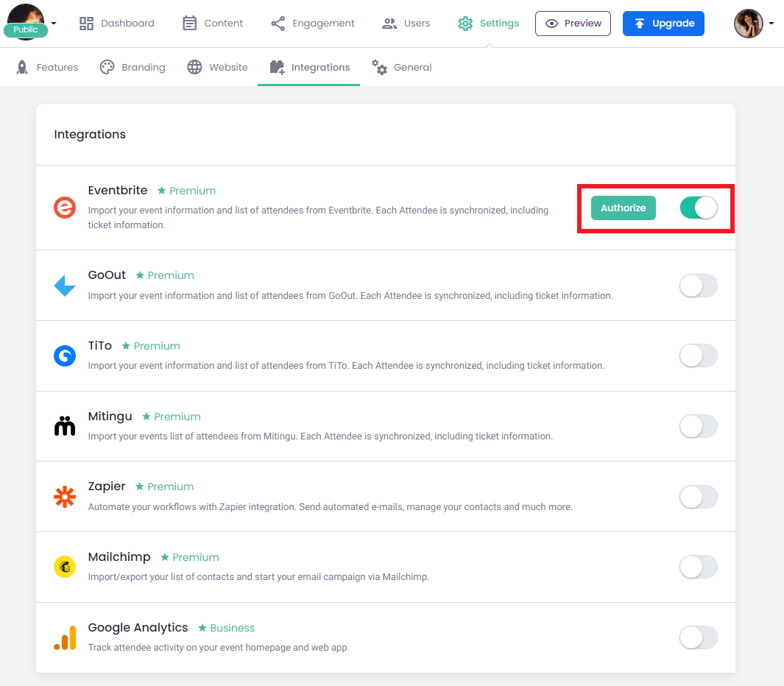Click the Authorize button for Eventbrite
Screen dimensions: 784x686
point(623,208)
